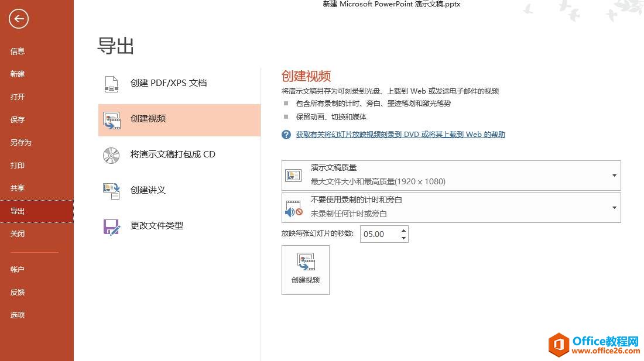
Task: Open the 不要使用录制的计时和旁白 dropdown
Action: pos(614,208)
